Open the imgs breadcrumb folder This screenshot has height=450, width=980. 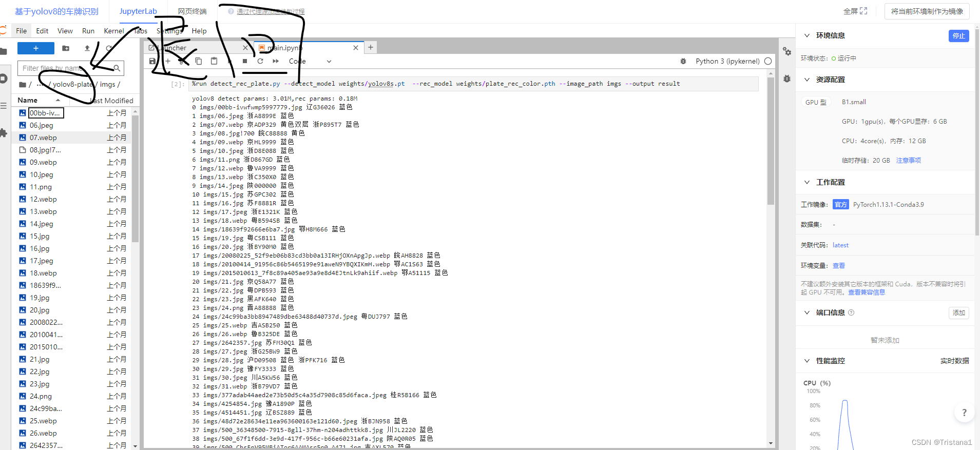coord(108,85)
